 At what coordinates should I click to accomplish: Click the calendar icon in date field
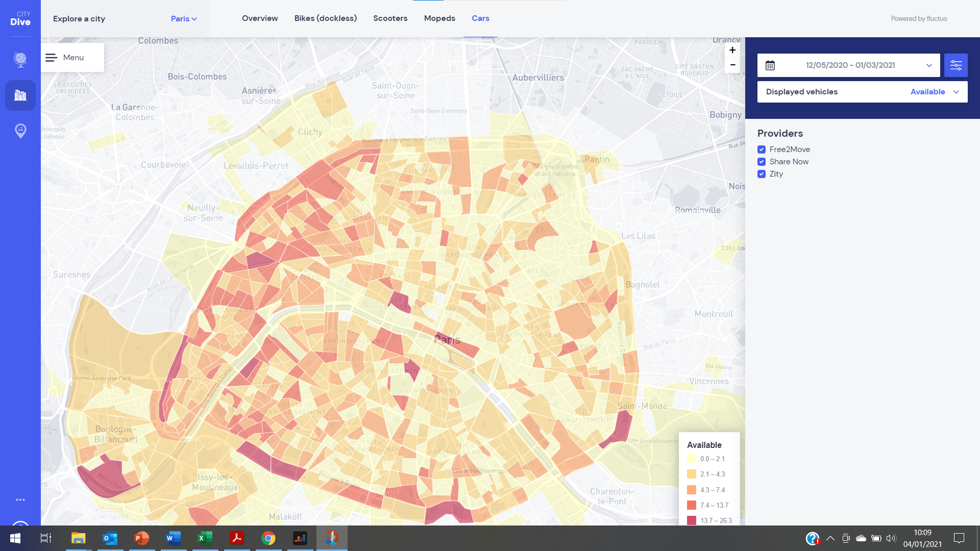click(770, 65)
